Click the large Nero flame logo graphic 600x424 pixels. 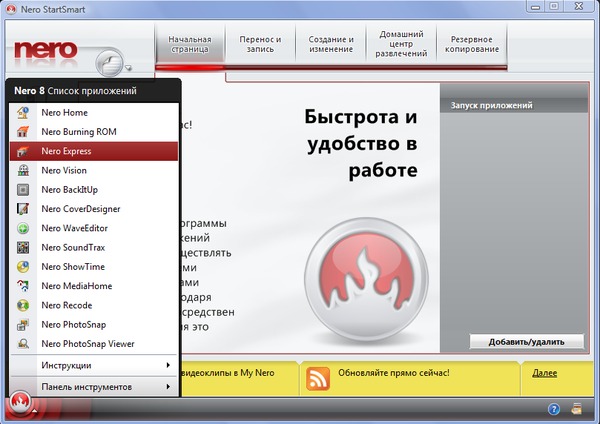coord(367,280)
